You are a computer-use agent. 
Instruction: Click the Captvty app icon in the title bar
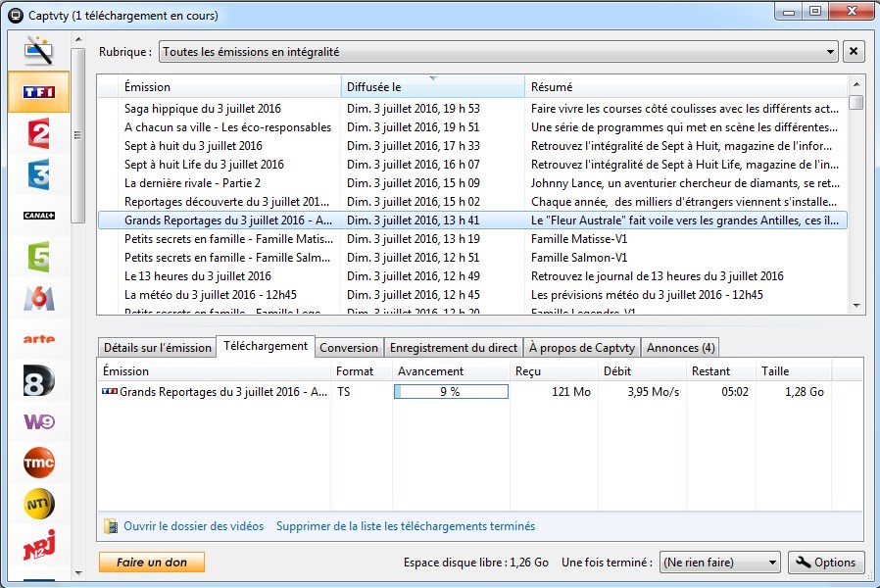click(x=16, y=15)
